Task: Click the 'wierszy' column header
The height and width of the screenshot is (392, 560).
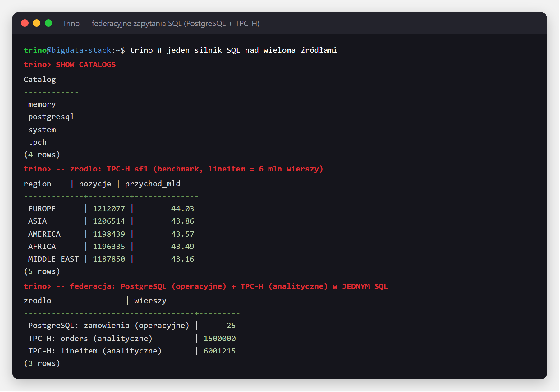Action: pyautogui.click(x=150, y=301)
